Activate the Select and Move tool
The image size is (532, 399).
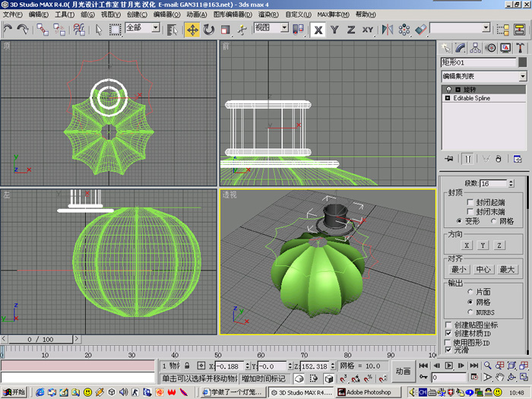192,30
